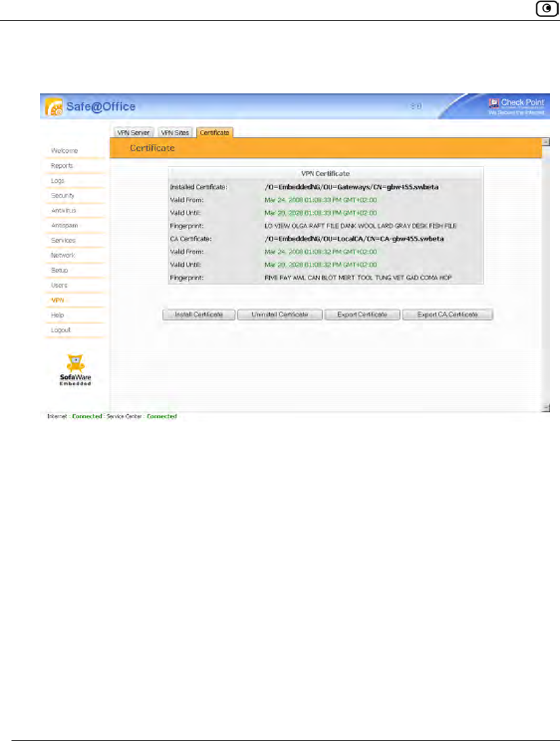Click the CA certificate Valid From date

tap(321, 252)
